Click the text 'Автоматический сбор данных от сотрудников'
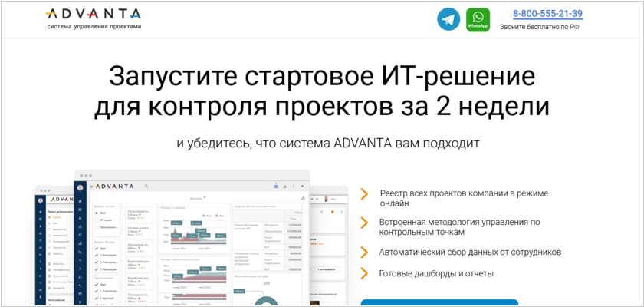 click(470, 252)
